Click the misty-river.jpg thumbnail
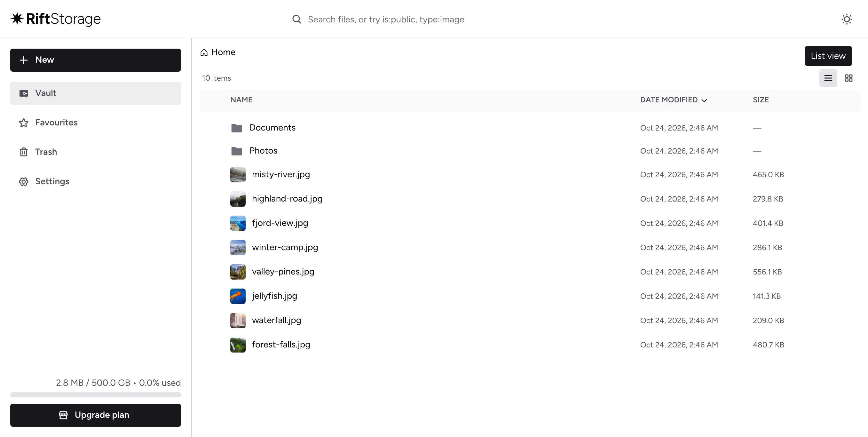 (x=238, y=175)
